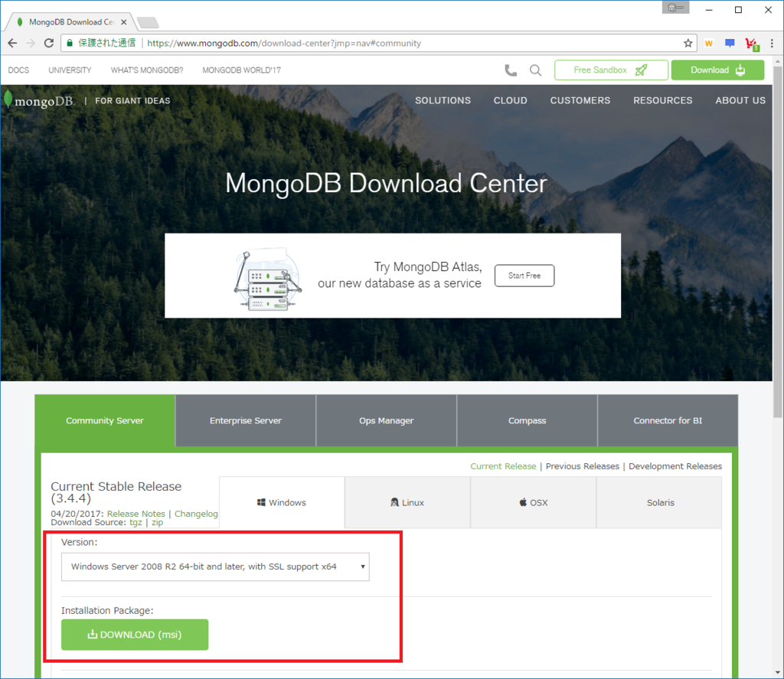Bookmark page with star icon
The height and width of the screenshot is (679, 784).
coord(688,43)
